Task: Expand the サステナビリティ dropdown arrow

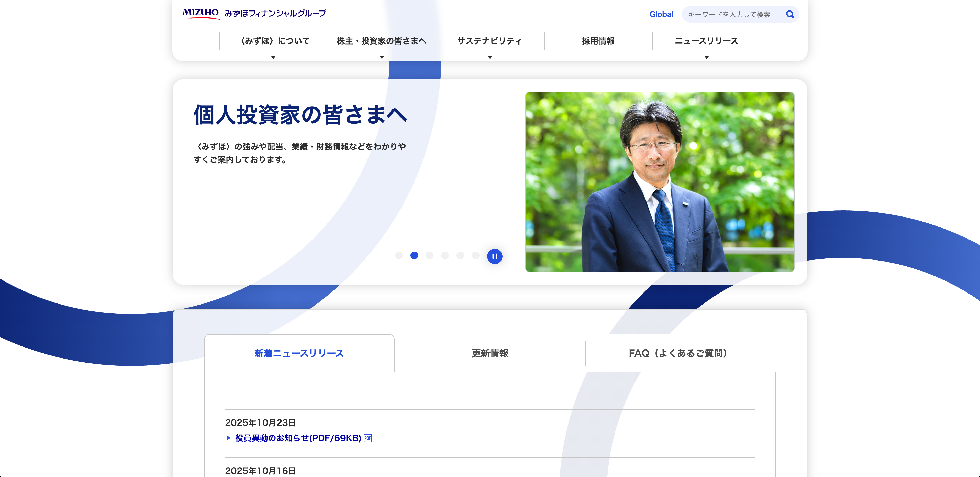Action: [x=490, y=57]
